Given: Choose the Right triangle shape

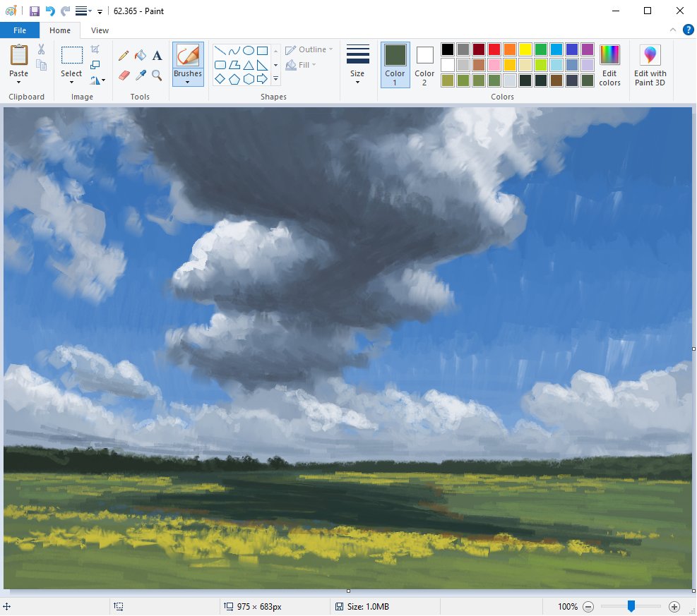Looking at the screenshot, I should click(x=262, y=65).
